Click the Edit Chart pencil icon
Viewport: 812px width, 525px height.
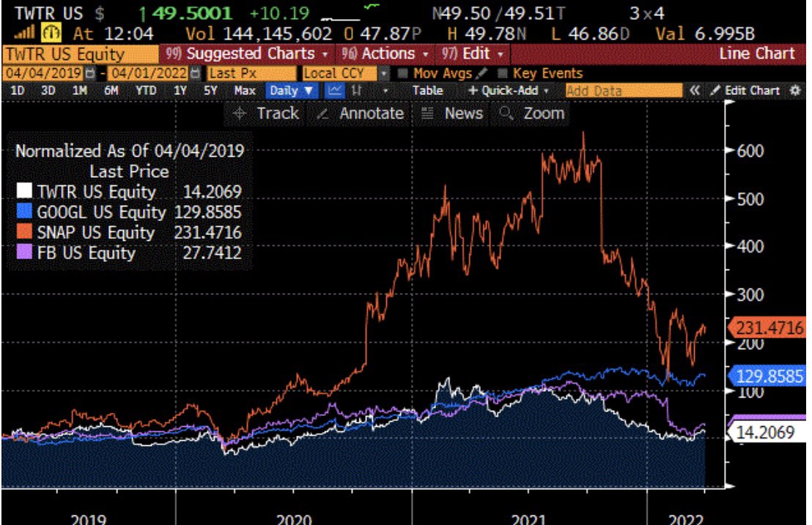coord(715,91)
